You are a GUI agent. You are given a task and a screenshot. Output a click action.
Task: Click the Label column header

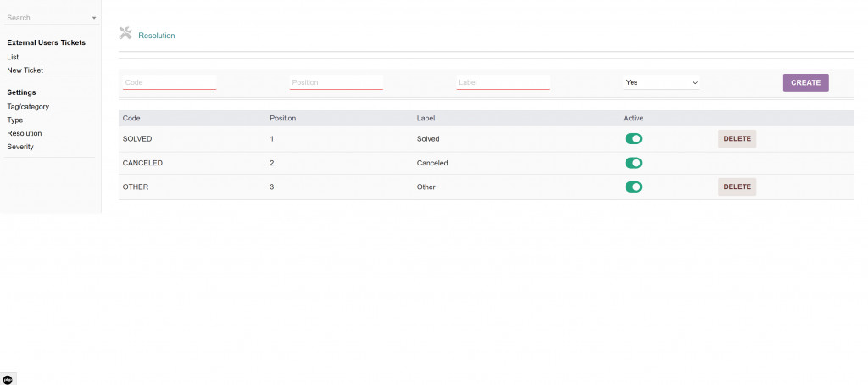coord(426,118)
